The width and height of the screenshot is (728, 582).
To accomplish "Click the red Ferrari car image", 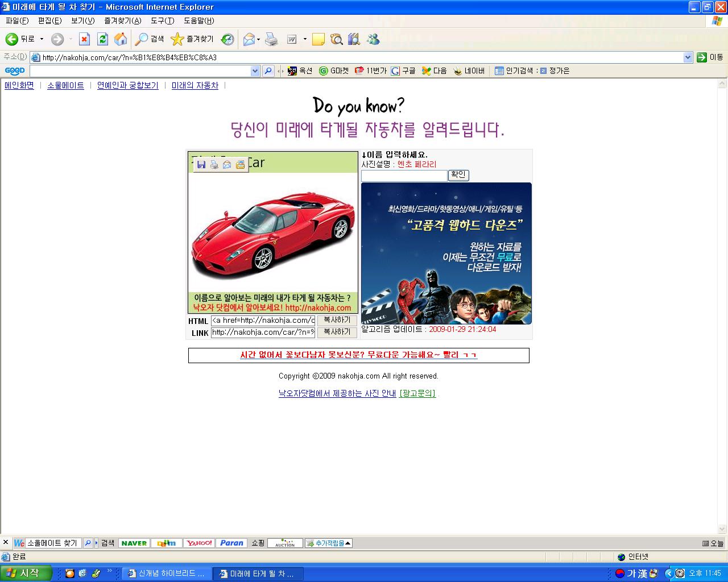I will tap(273, 232).
